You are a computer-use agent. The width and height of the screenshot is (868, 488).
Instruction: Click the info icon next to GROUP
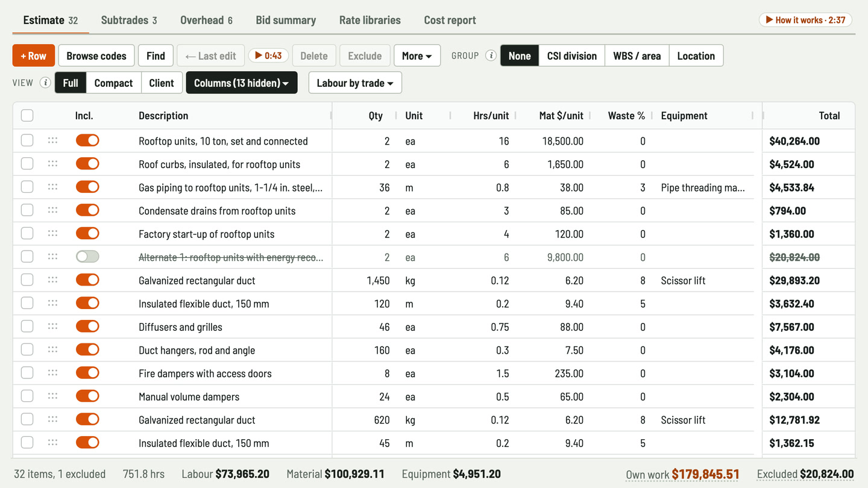(x=491, y=55)
